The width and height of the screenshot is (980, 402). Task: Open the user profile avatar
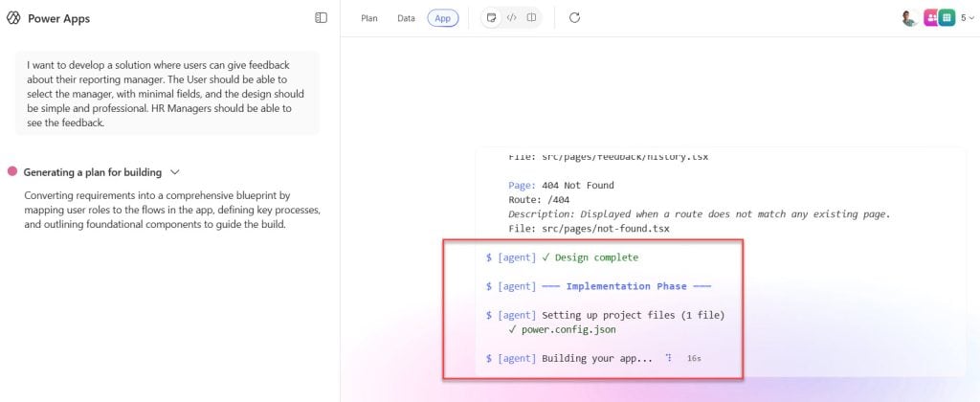click(910, 18)
